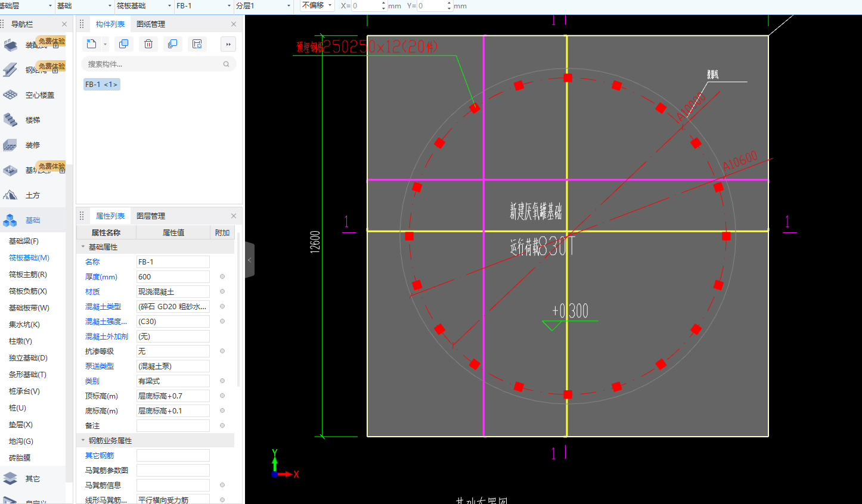Open the new component dropdown arrow

point(106,44)
